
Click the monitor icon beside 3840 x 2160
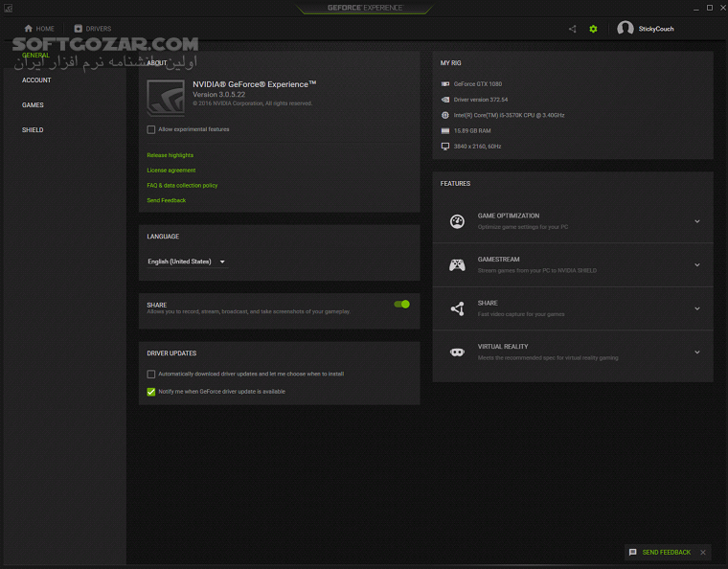[x=445, y=147]
